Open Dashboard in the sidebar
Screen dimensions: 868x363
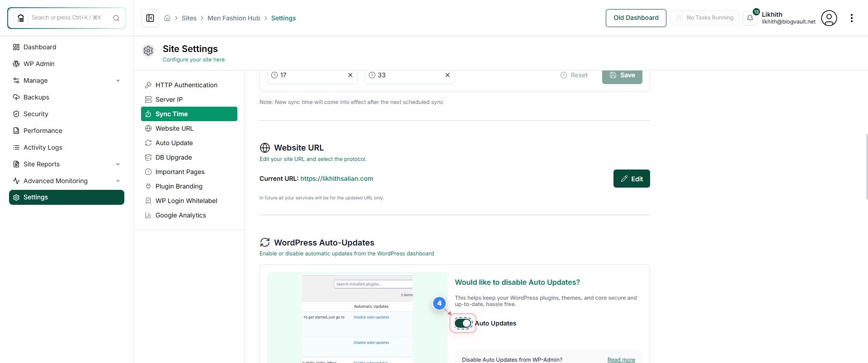66,47
